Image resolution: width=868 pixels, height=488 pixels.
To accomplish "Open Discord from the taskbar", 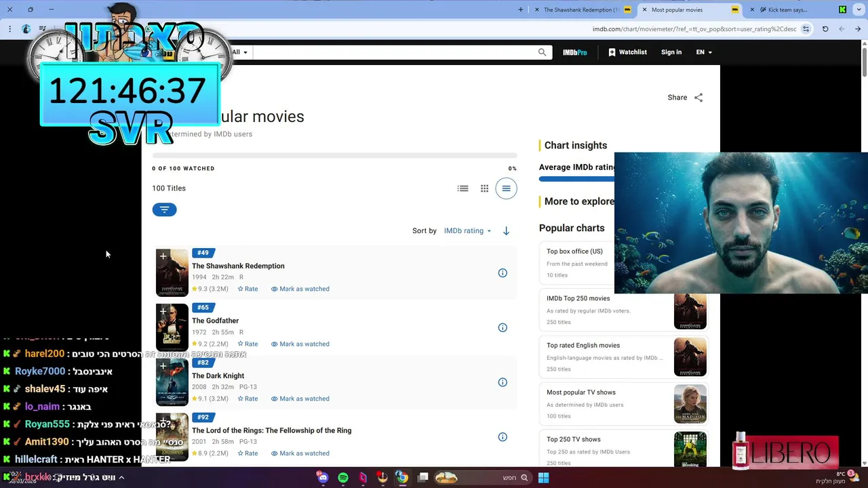I will click(323, 478).
